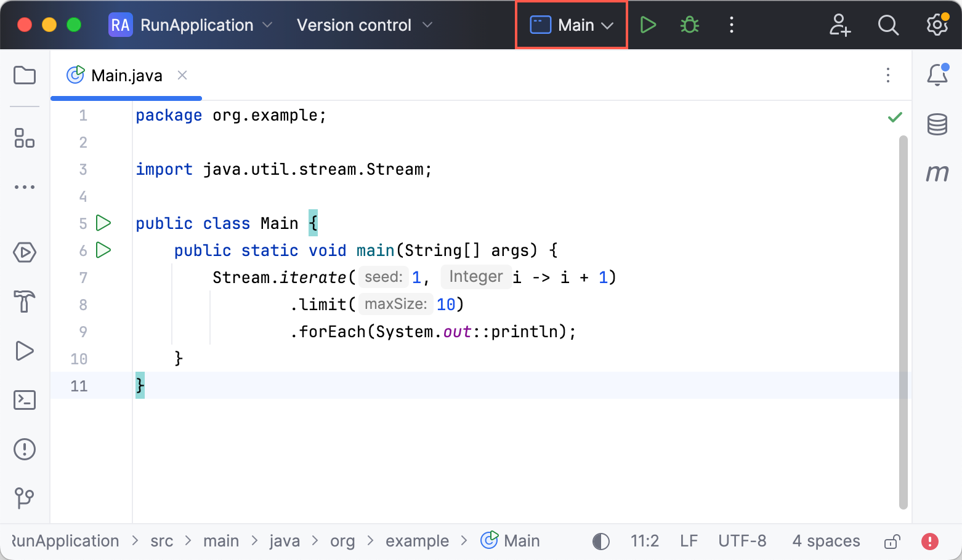Open the More actions three-dot menu
962x560 pixels.
tap(731, 25)
